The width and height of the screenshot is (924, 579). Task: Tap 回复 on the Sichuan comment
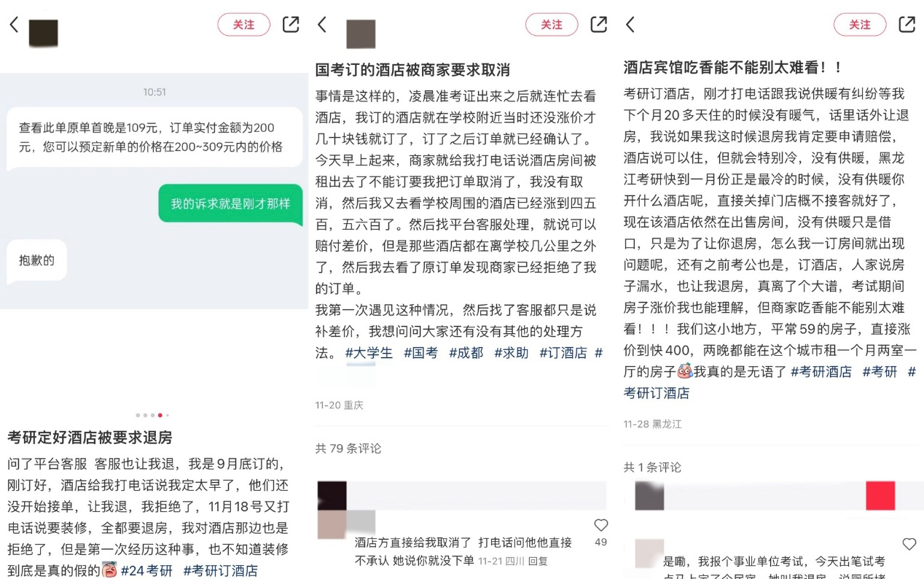point(538,561)
